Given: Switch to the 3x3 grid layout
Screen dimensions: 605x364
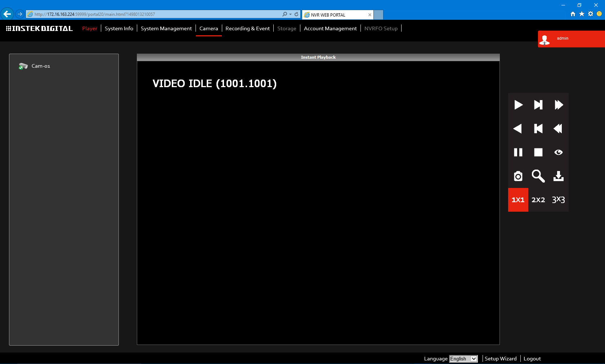Looking at the screenshot, I should pos(558,200).
